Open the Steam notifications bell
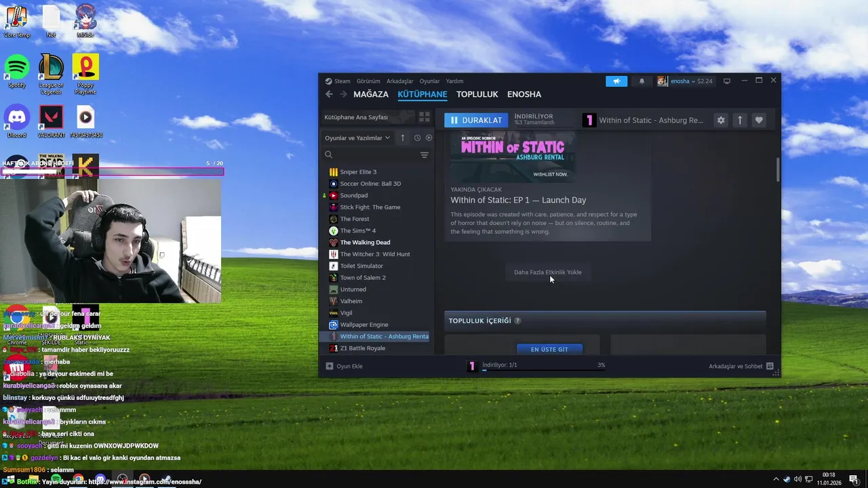The height and width of the screenshot is (488, 868). (642, 81)
